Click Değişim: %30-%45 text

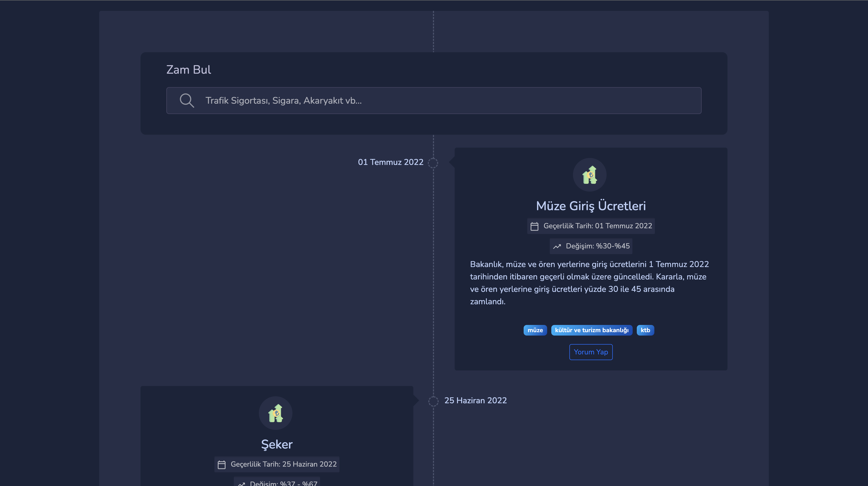(x=598, y=246)
